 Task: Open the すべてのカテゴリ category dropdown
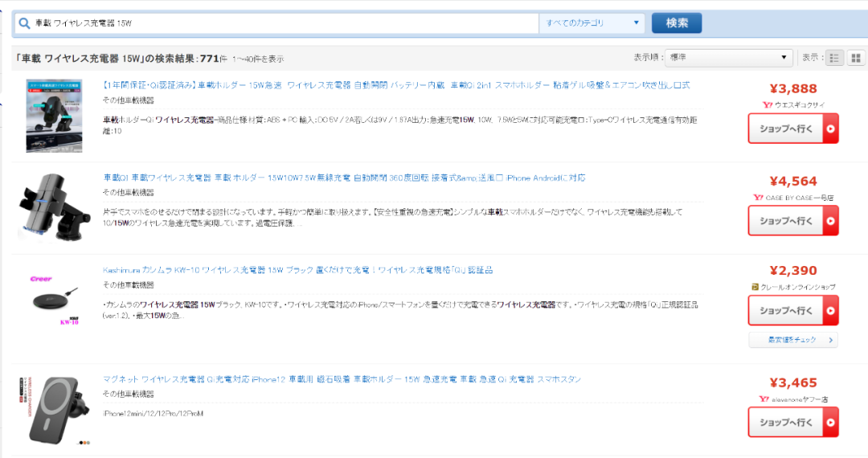[592, 23]
